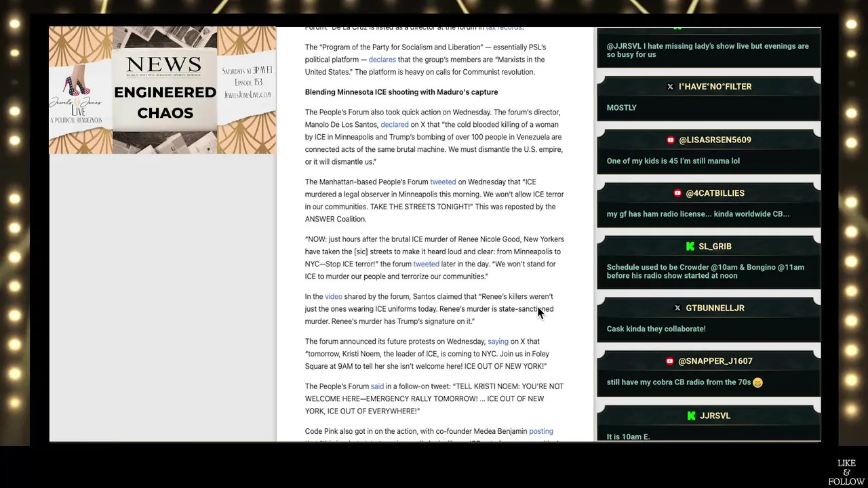868x488 pixels.
Task: Click the Kick icon beside SL_GRIB
Action: [690, 247]
